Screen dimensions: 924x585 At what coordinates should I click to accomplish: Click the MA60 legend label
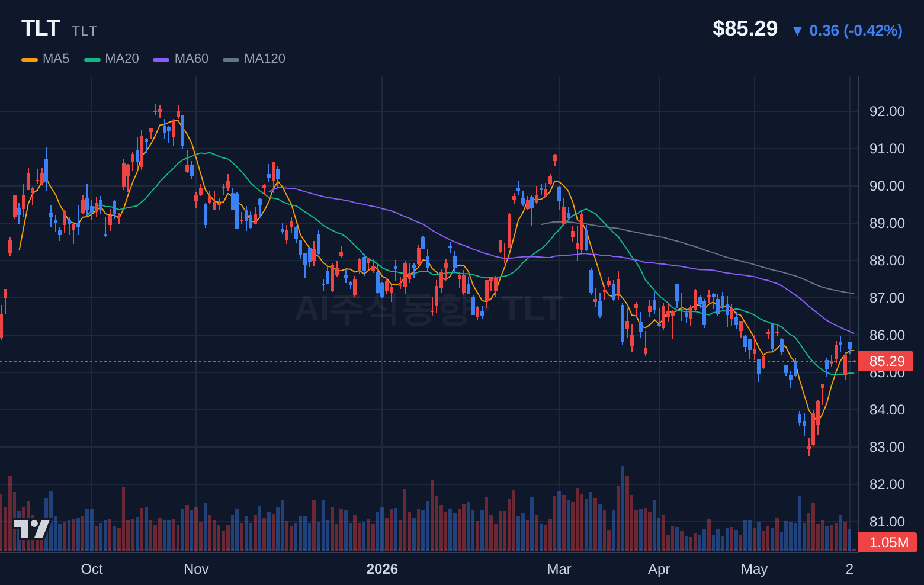[191, 59]
